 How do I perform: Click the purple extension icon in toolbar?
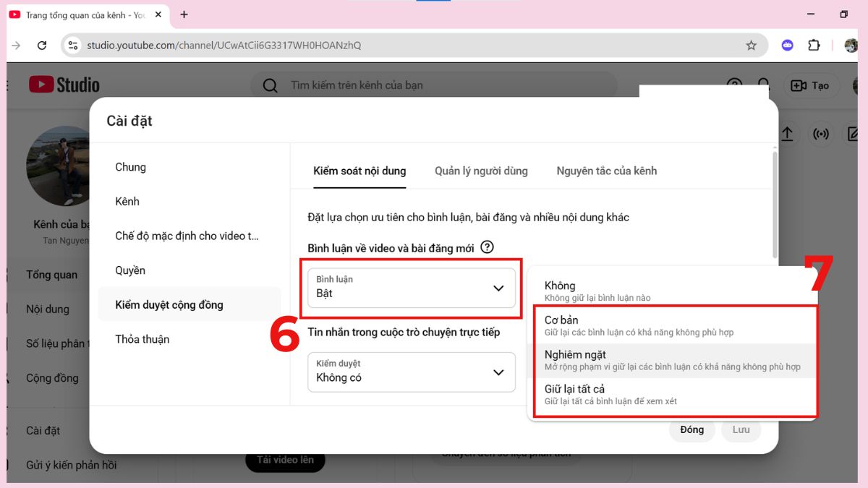(787, 46)
